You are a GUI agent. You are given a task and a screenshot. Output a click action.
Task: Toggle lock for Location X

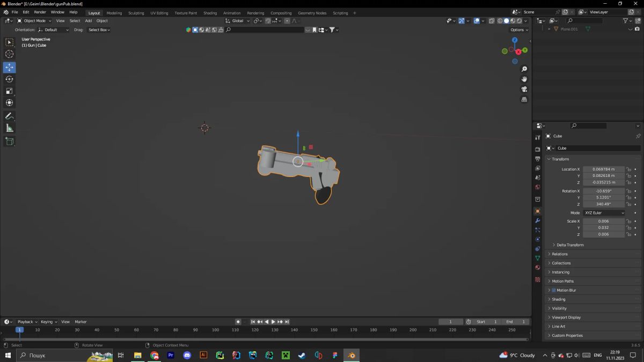628,169
